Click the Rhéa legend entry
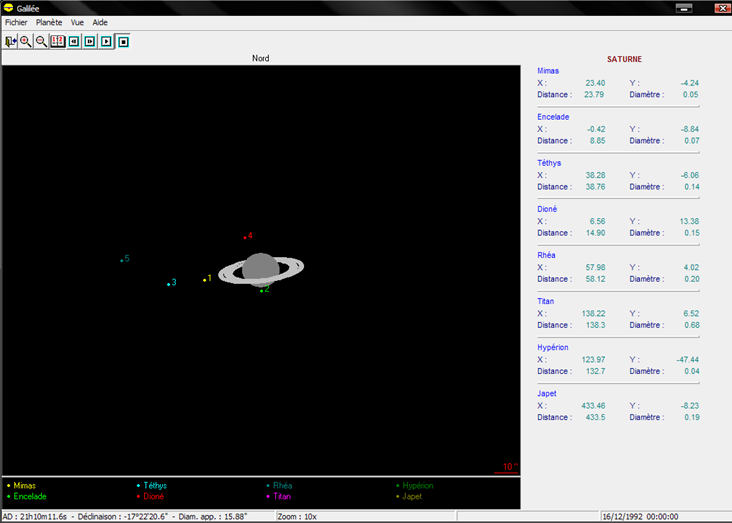The image size is (732, 523). tap(279, 486)
